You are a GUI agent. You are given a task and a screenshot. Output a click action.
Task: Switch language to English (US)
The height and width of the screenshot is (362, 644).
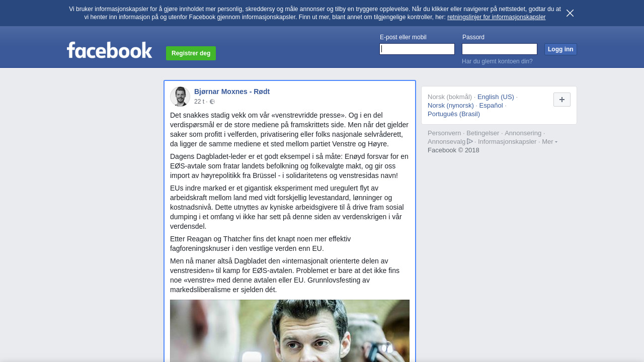[496, 97]
